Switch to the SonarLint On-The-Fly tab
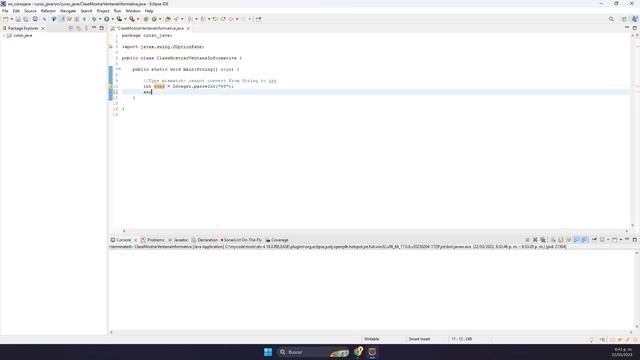Viewport: 640px width, 360px height. tap(241, 240)
